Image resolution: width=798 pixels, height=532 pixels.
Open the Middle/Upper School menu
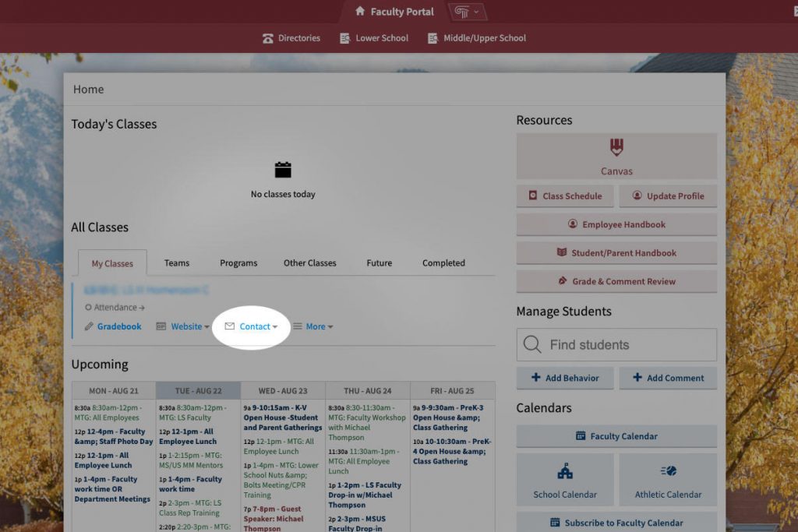484,38
